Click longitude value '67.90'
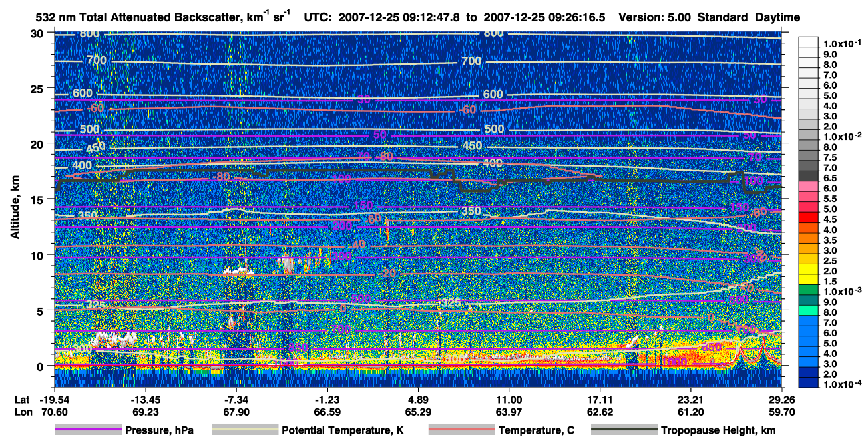The image size is (868, 445). [x=236, y=412]
